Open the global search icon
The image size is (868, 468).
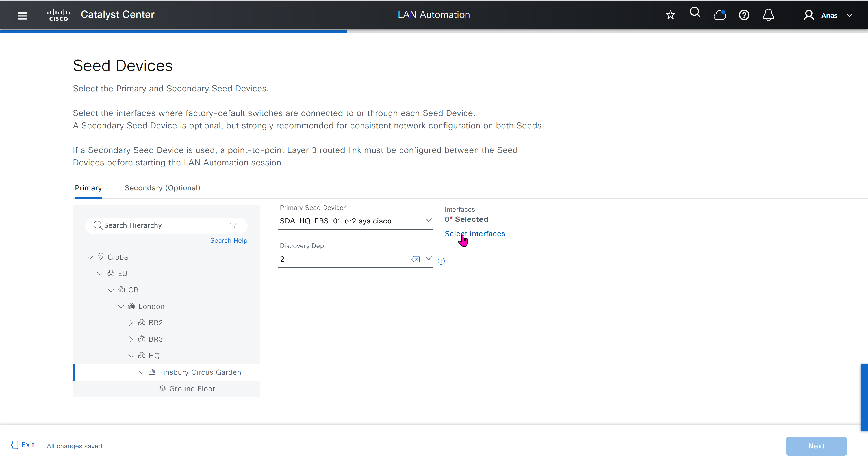click(695, 13)
